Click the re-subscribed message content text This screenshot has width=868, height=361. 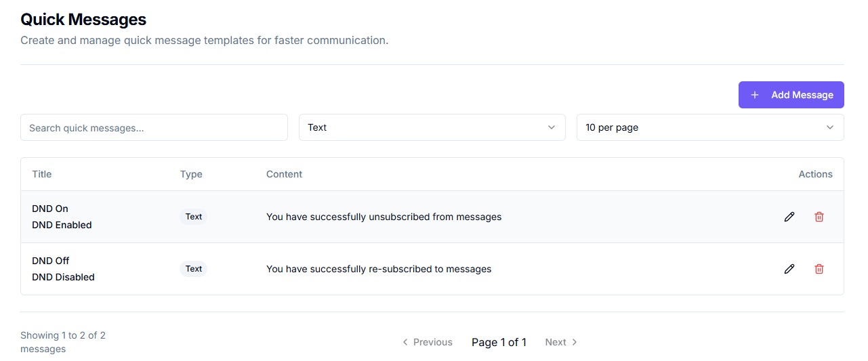(379, 269)
